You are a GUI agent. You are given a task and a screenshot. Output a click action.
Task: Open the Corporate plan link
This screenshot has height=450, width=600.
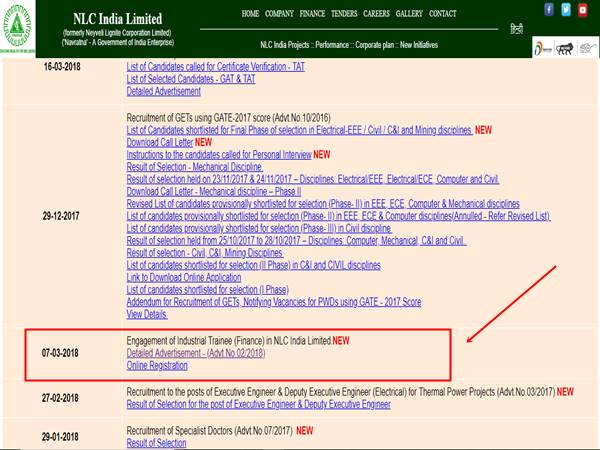click(375, 45)
